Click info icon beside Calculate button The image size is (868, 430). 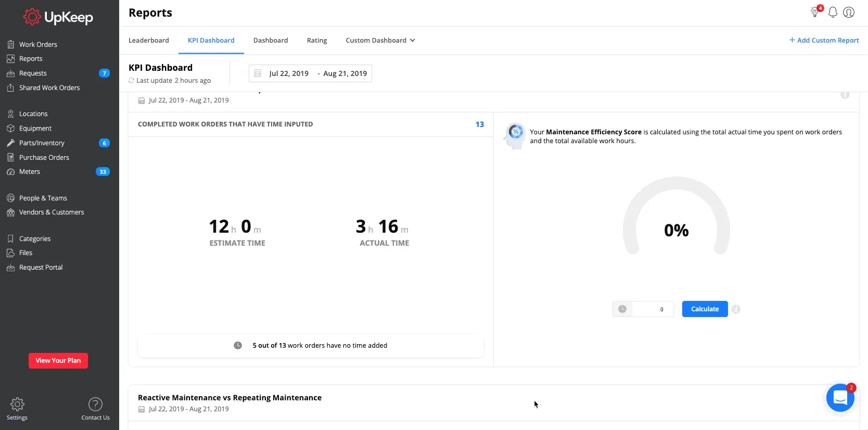pyautogui.click(x=736, y=309)
